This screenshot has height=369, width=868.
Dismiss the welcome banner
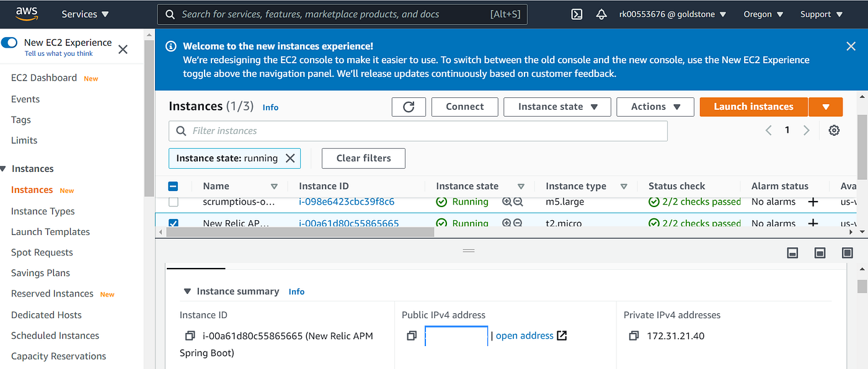(851, 46)
